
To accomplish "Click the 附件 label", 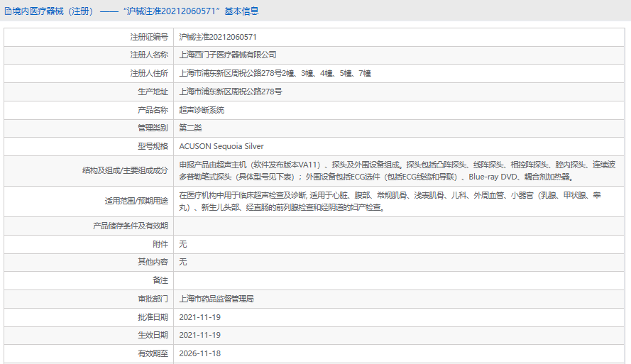I will [160, 244].
